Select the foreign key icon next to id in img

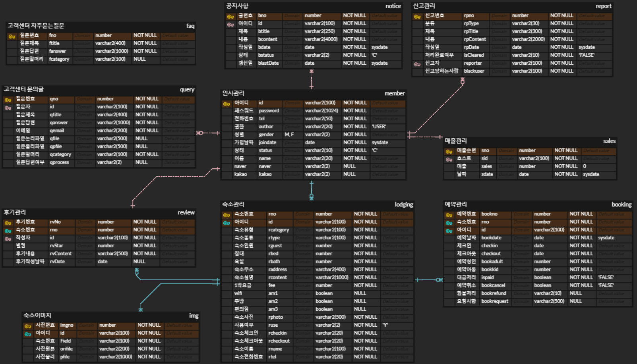click(x=27, y=333)
